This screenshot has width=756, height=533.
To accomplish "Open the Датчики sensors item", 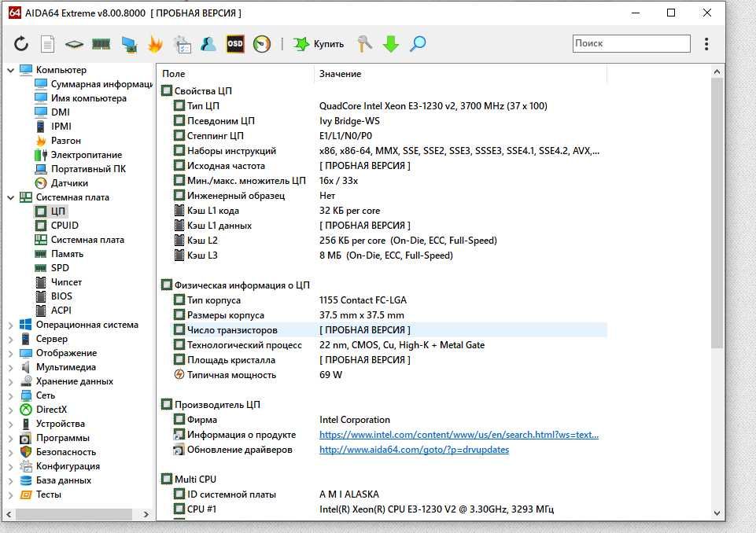I will pos(61,183).
